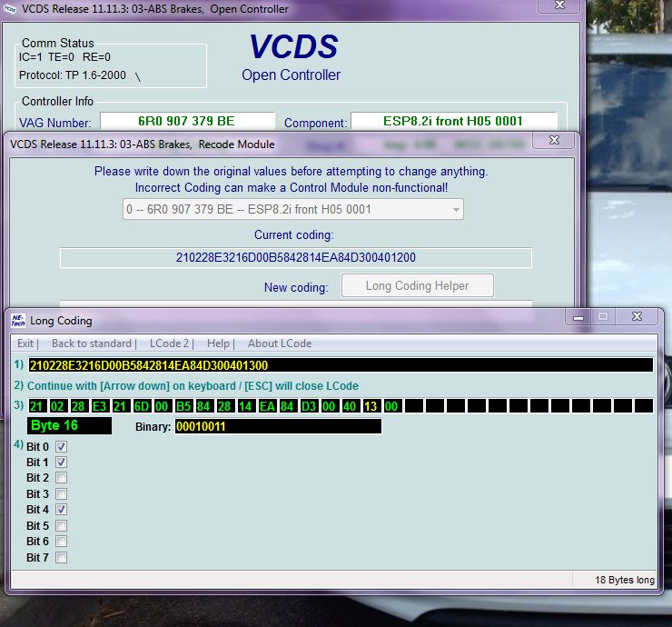
Task: Click the 18 Bytes long status text
Action: point(625,580)
